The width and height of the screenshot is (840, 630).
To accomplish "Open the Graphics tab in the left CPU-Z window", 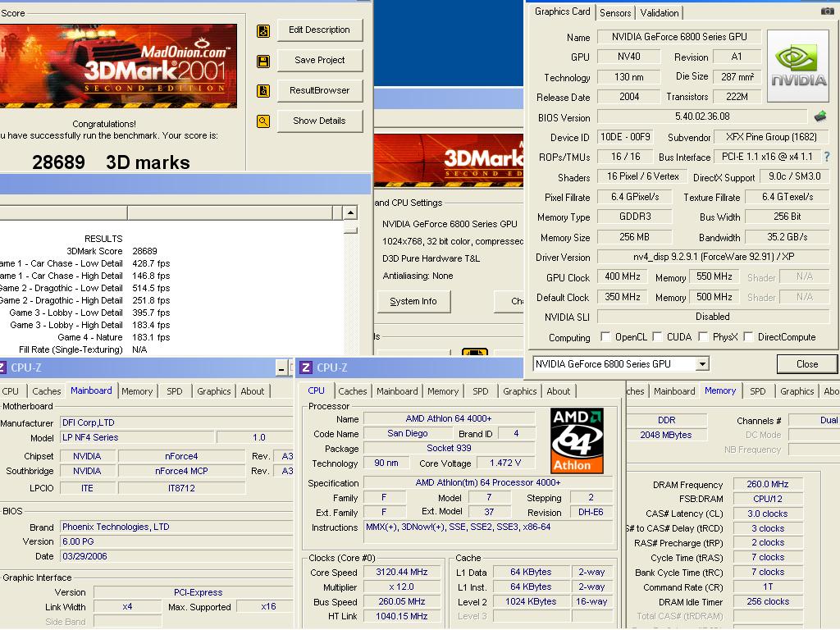I will tap(214, 391).
